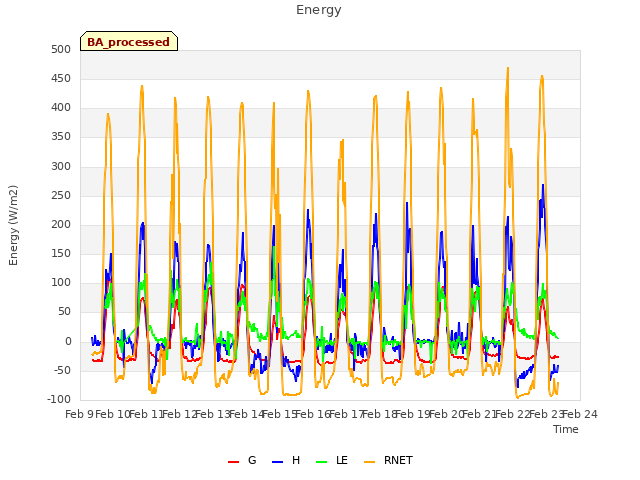The width and height of the screenshot is (640, 480).
Task: Click the 500 y-axis tick label
Action: (61, 49)
